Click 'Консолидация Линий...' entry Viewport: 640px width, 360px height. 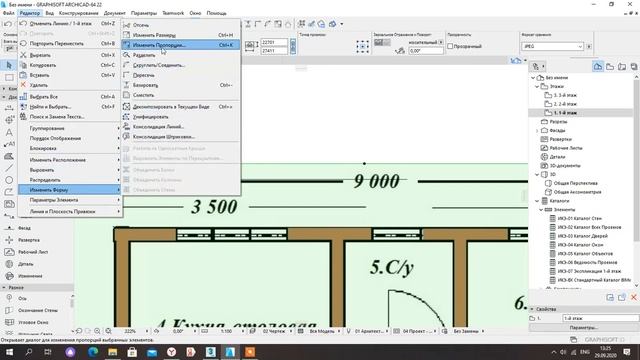180,127
